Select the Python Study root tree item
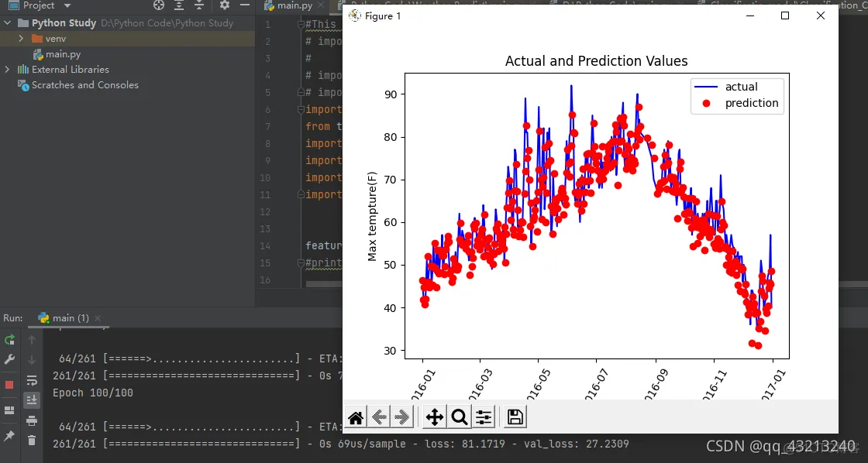868x463 pixels. click(127, 23)
